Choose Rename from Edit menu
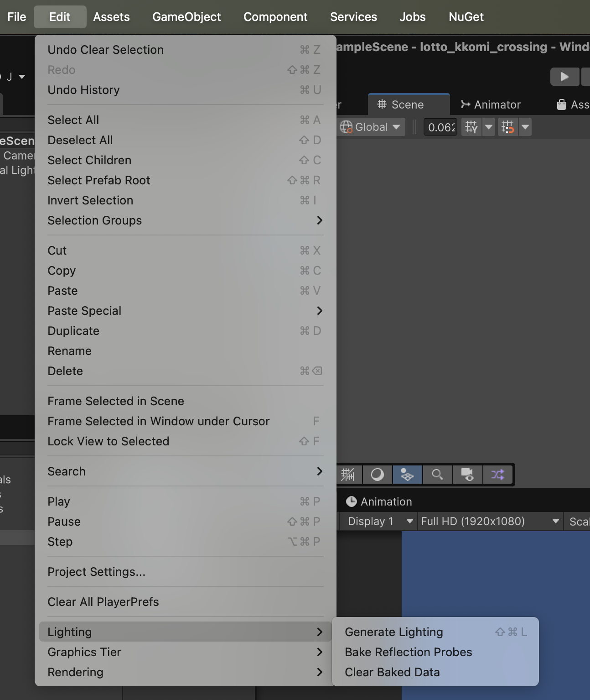Screen dimensions: 590x700 click(x=185, y=351)
